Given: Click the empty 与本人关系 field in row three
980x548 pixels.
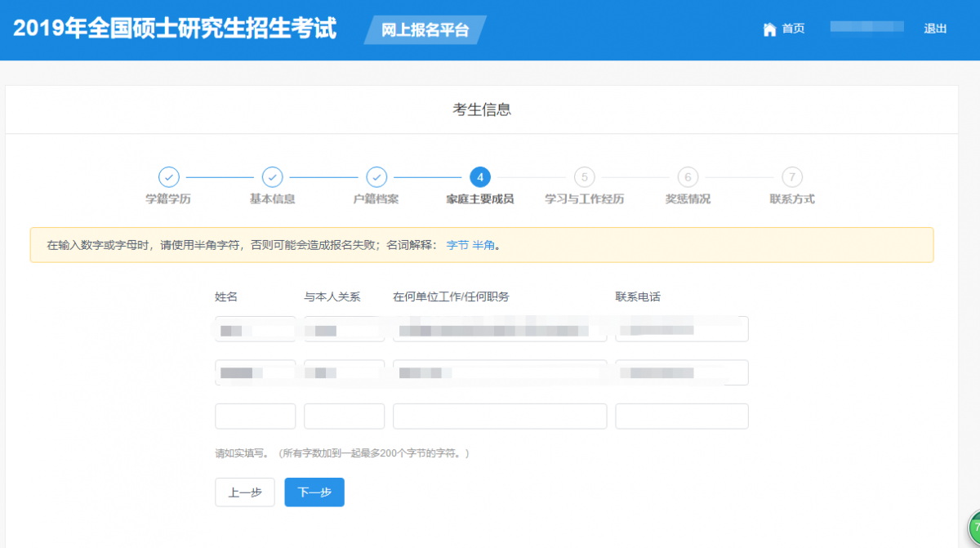Looking at the screenshot, I should tap(344, 416).
